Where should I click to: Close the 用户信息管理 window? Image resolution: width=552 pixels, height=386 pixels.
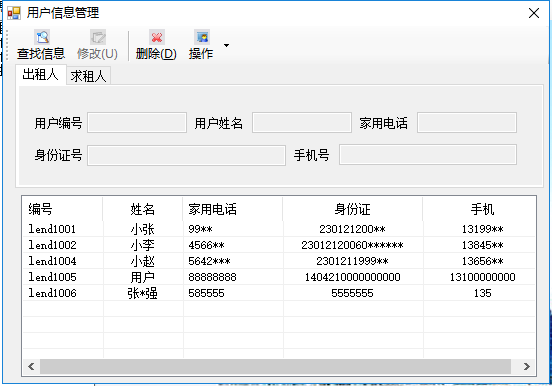[534, 13]
